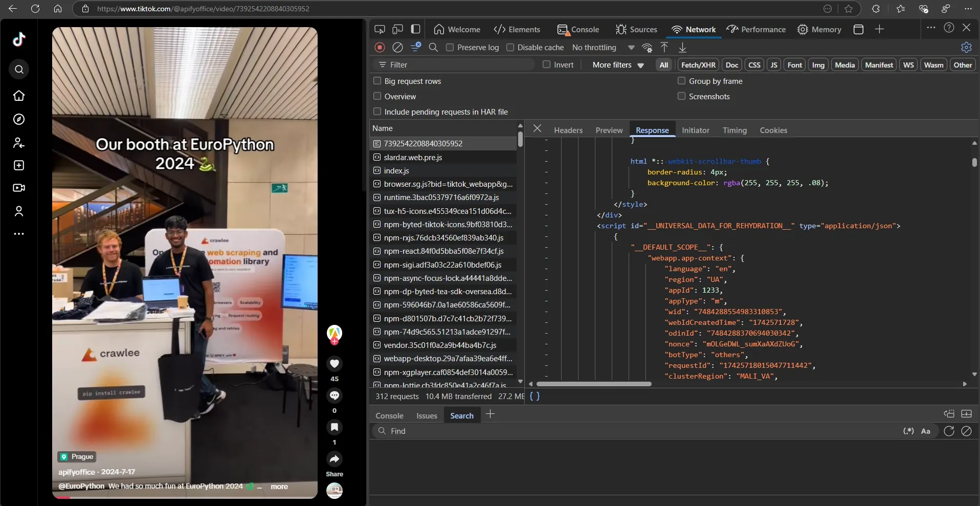Open comments via speech bubble icon
The image size is (980, 506).
click(x=335, y=395)
